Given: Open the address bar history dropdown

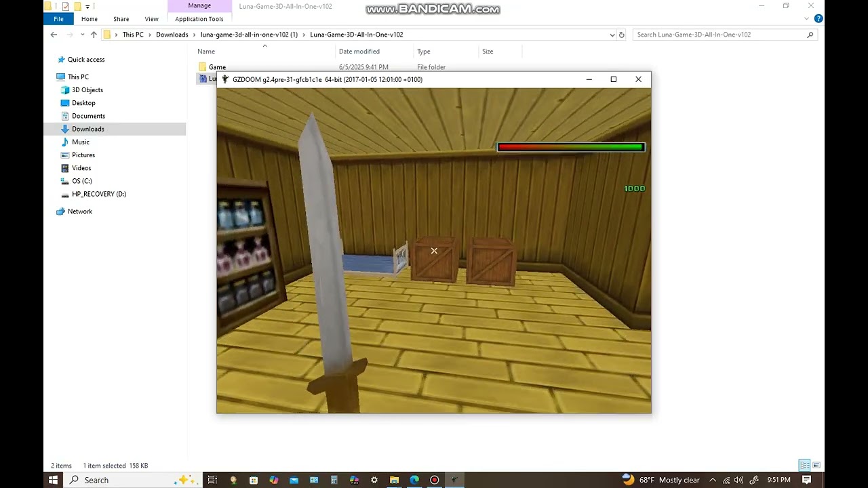Looking at the screenshot, I should click(612, 35).
